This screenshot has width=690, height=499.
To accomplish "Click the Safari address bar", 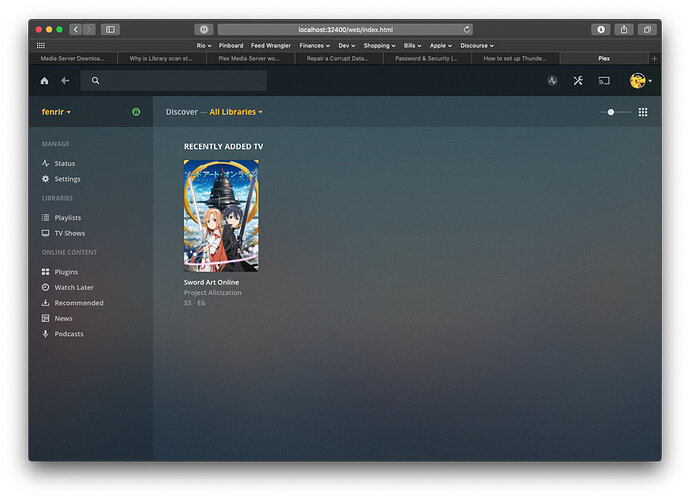I will [345, 29].
